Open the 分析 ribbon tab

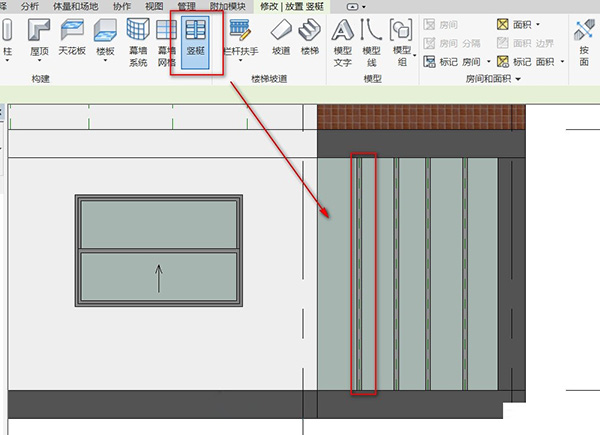click(30, 6)
